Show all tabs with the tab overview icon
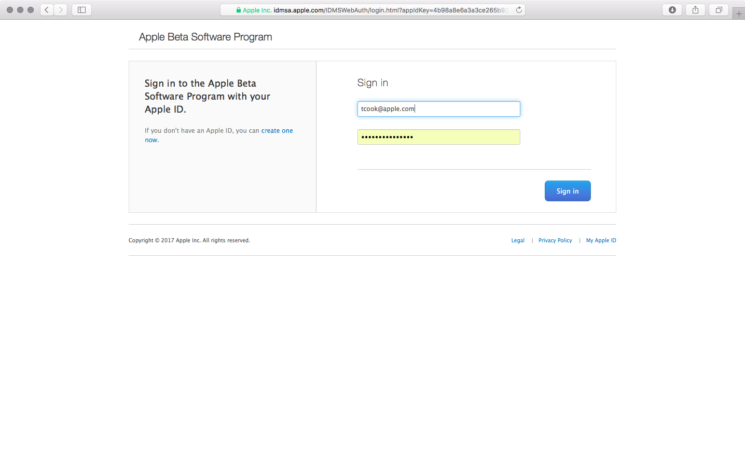Viewport: 745px width, 467px height. click(x=718, y=10)
